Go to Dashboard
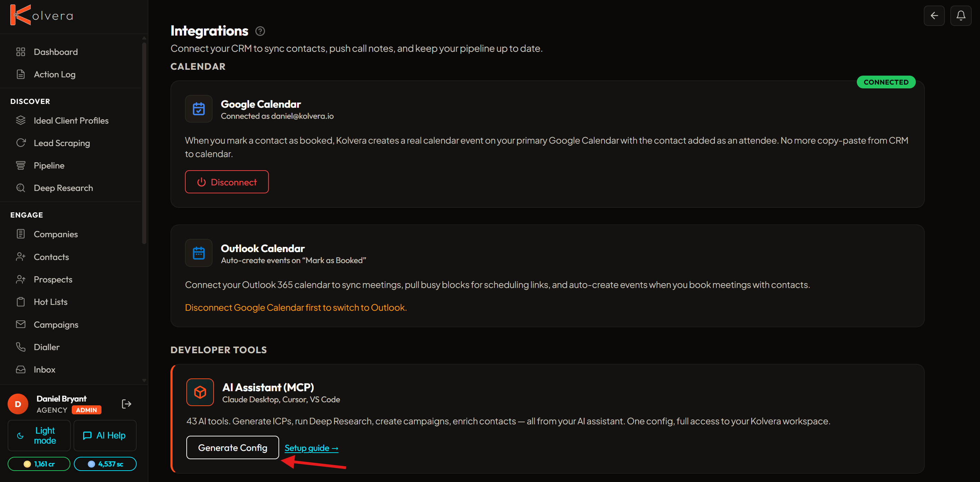The image size is (980, 482). tap(56, 52)
